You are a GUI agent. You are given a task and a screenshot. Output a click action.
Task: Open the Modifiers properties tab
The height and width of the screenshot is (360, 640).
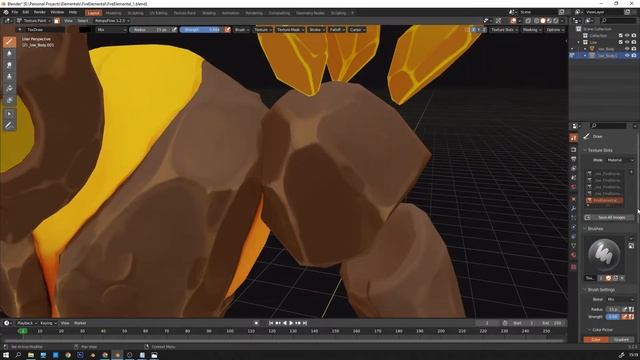click(x=573, y=209)
